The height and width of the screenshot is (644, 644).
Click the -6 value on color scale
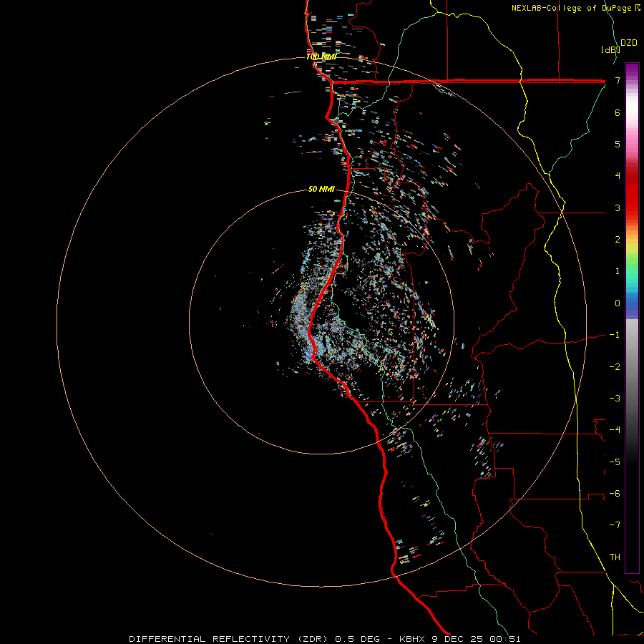[615, 494]
